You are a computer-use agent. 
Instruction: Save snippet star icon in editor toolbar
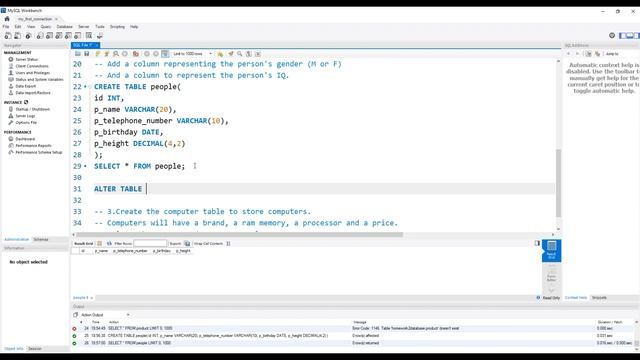click(220, 54)
